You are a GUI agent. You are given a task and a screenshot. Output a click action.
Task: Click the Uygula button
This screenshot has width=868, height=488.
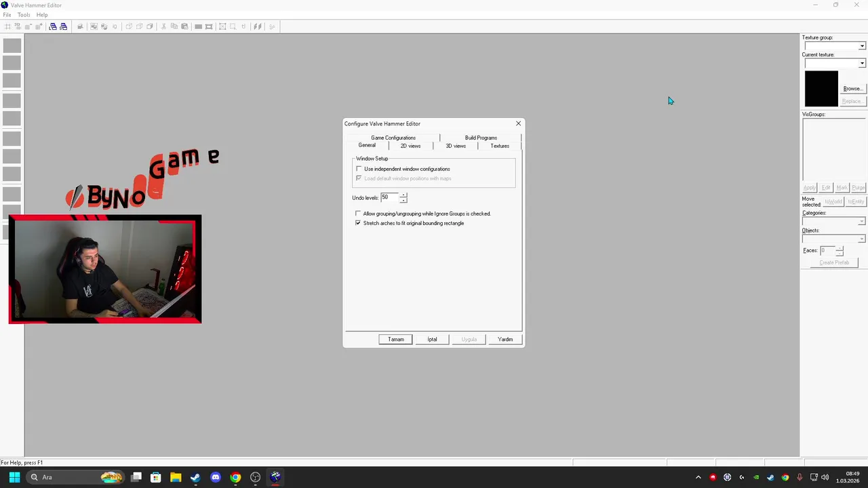pyautogui.click(x=469, y=339)
